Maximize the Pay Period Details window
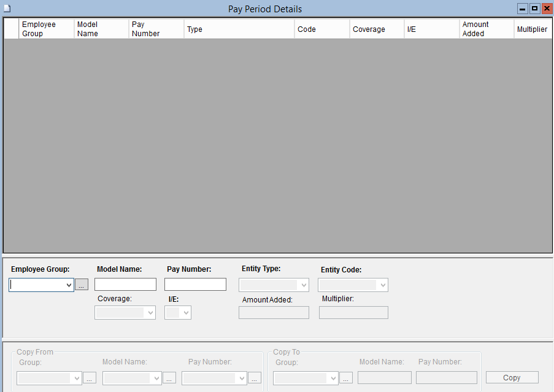 pyautogui.click(x=534, y=9)
